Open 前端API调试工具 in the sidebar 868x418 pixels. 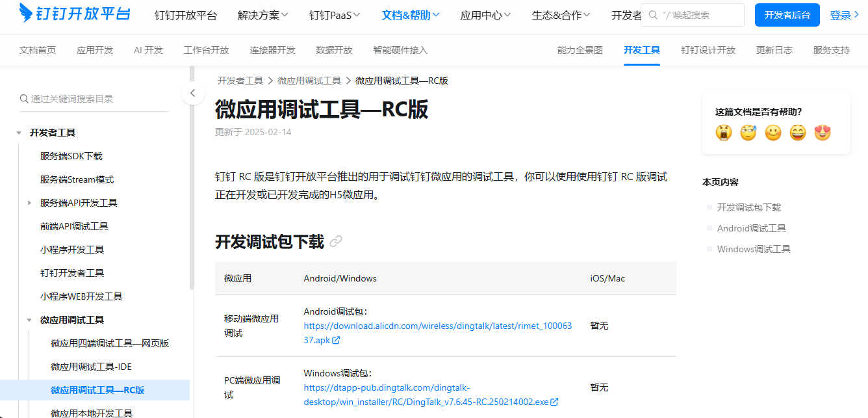click(74, 226)
